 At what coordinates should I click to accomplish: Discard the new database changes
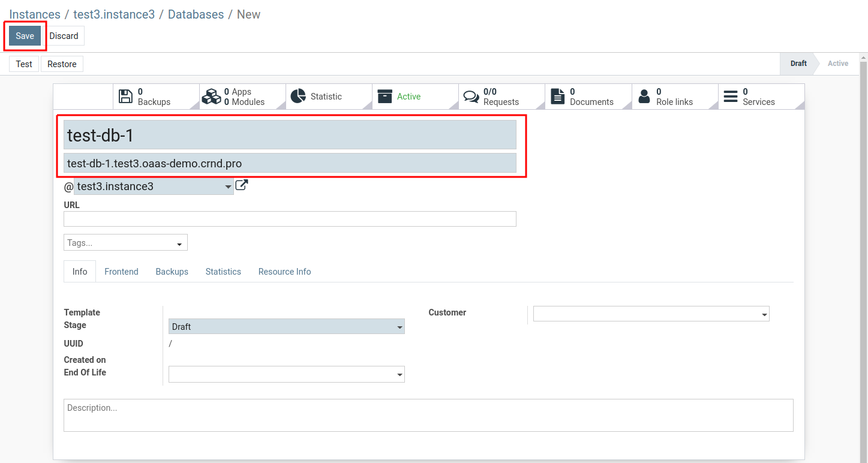[64, 36]
